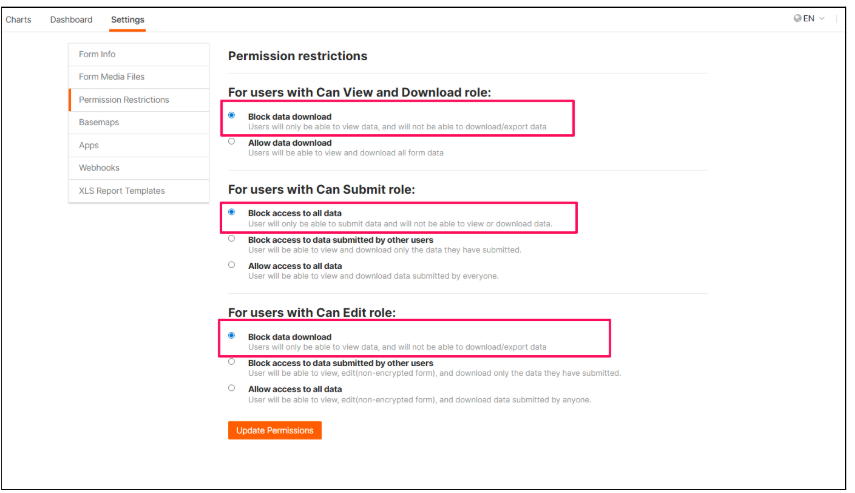Viewport: 855px width, 493px height.
Task: Open Form Info settings
Action: click(x=97, y=54)
